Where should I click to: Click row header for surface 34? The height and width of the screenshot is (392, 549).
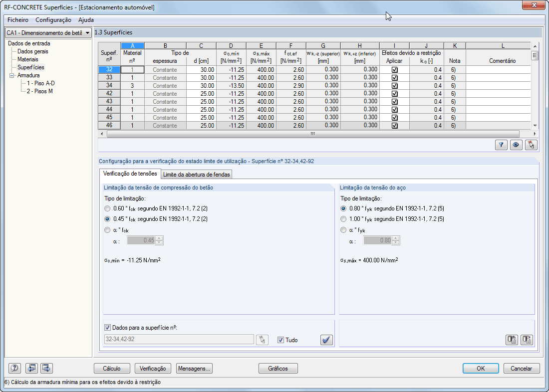coord(109,86)
